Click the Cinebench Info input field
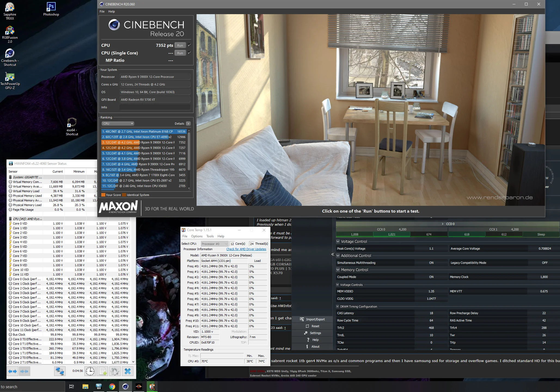Screen dimensions: 560x392 click(155, 107)
